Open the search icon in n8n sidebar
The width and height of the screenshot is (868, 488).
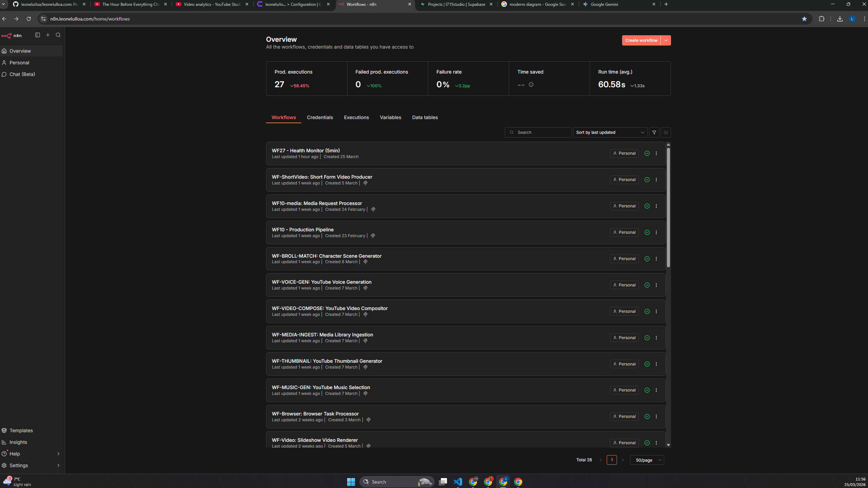(58, 35)
